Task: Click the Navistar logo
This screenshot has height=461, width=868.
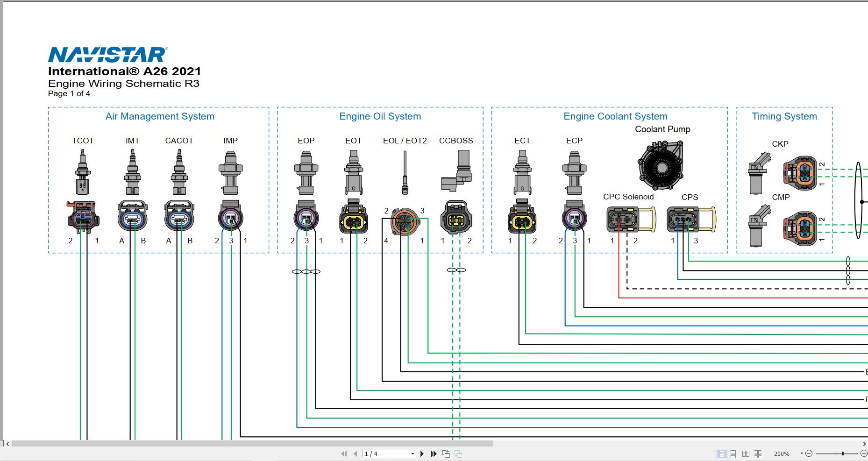Action: (108, 55)
